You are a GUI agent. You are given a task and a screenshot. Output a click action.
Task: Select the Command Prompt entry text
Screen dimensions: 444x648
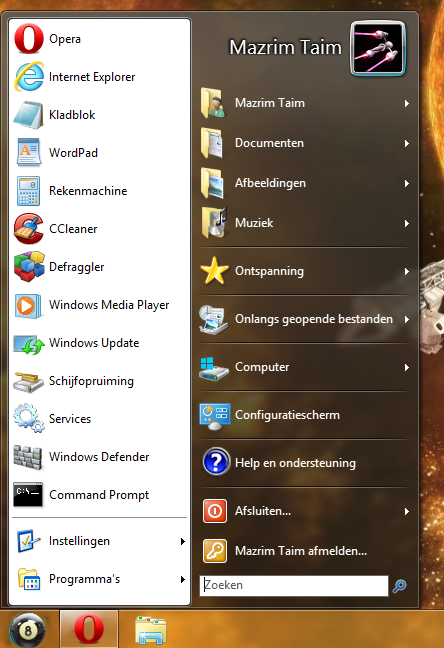pos(99,495)
